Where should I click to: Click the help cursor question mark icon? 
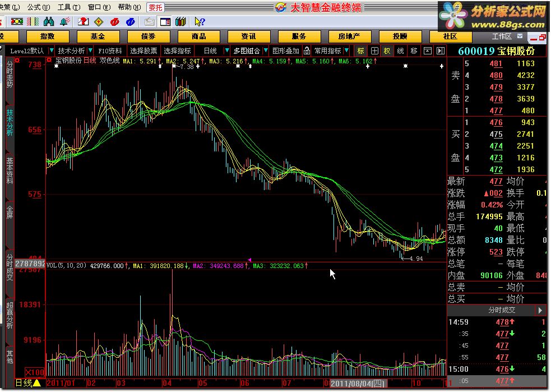tap(200, 22)
